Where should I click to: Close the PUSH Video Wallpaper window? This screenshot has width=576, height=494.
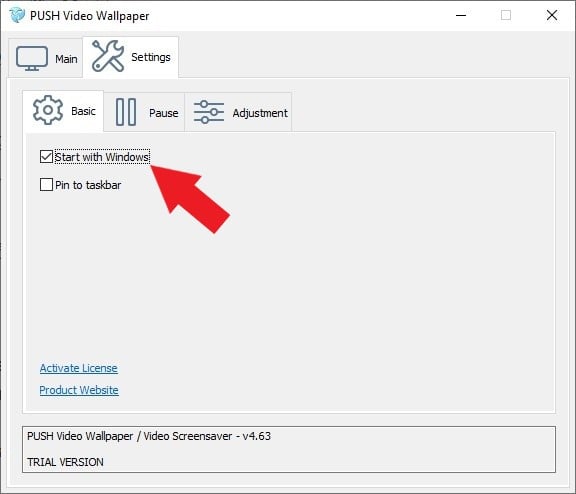[x=552, y=15]
